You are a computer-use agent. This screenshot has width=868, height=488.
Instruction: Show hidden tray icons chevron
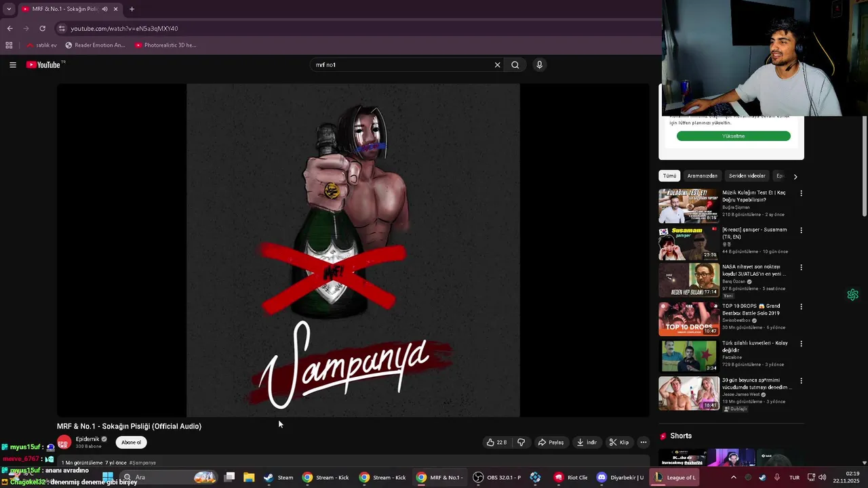coord(733,477)
